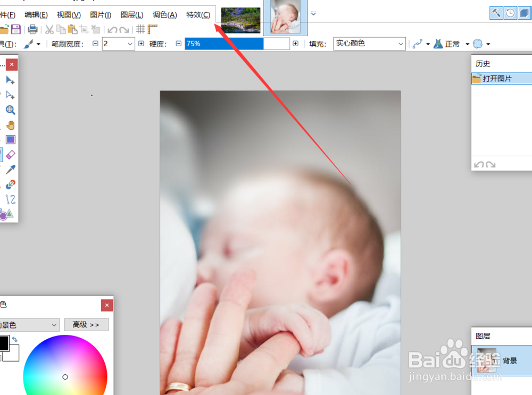532x395 pixels.
Task: Select 打开图片 entry in history panel
Action: point(502,79)
